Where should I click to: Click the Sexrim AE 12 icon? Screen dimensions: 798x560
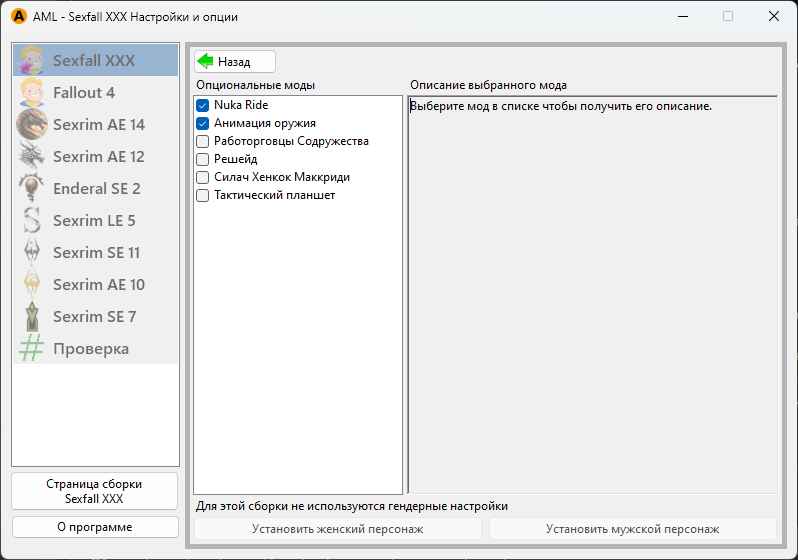[32, 157]
